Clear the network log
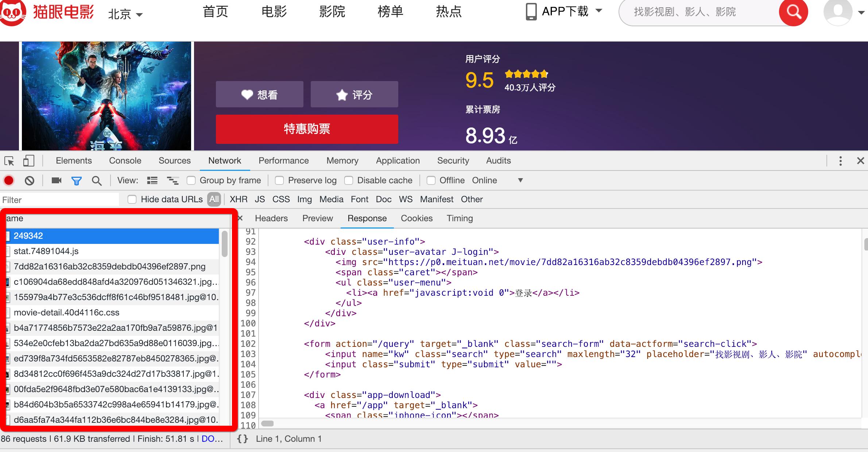The image size is (868, 452). (29, 180)
